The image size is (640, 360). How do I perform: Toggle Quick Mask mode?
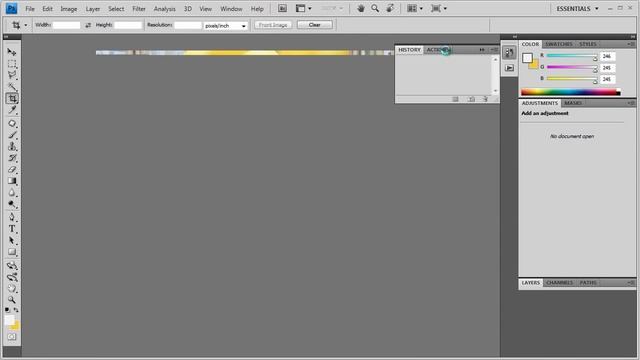coord(12,337)
